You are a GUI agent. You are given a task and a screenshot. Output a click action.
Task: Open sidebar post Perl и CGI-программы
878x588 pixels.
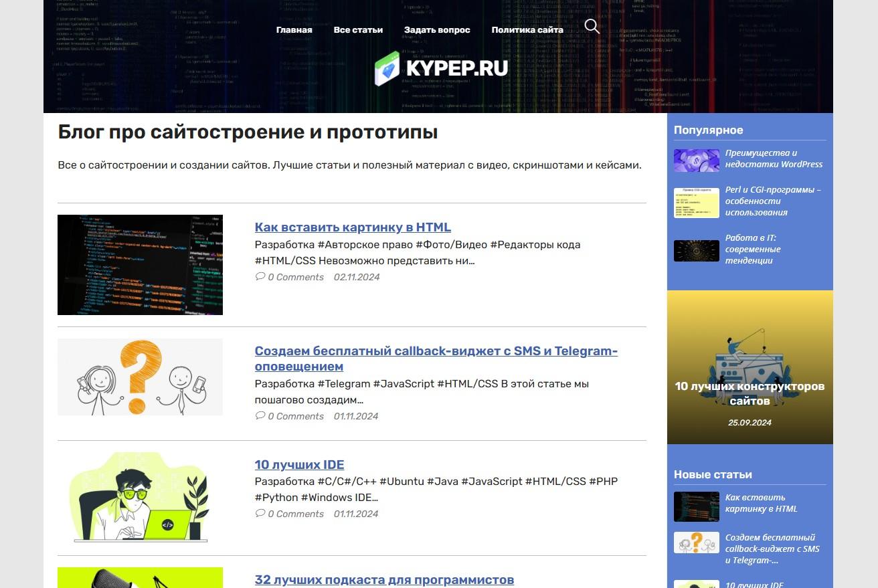773,201
